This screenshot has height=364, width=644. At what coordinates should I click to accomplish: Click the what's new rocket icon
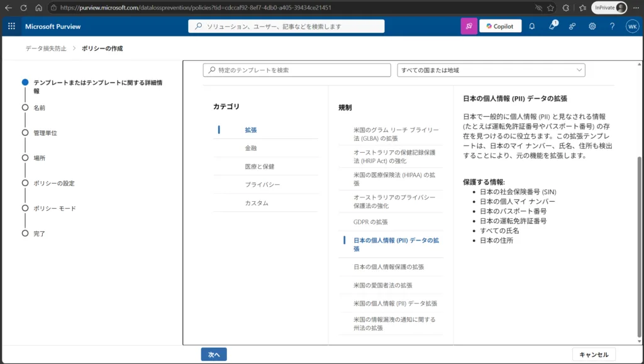(552, 26)
